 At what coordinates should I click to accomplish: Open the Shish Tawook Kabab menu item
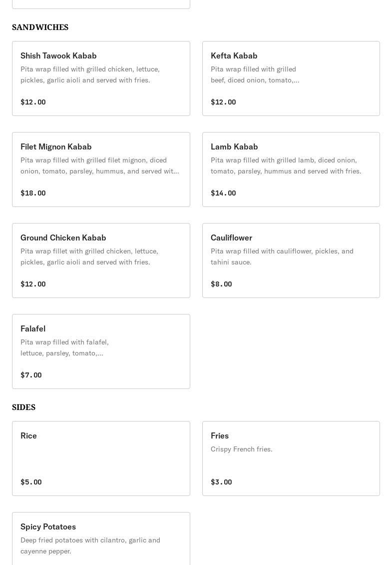[x=101, y=78]
